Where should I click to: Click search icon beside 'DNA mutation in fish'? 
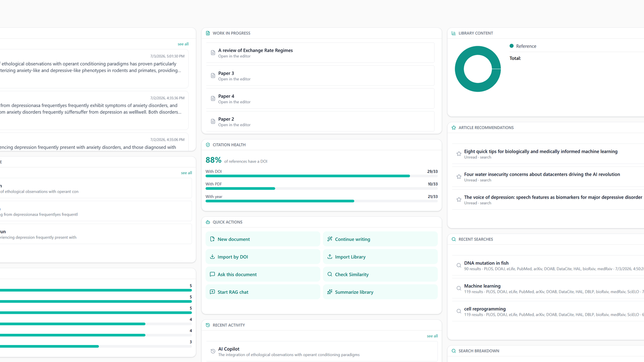(458, 265)
